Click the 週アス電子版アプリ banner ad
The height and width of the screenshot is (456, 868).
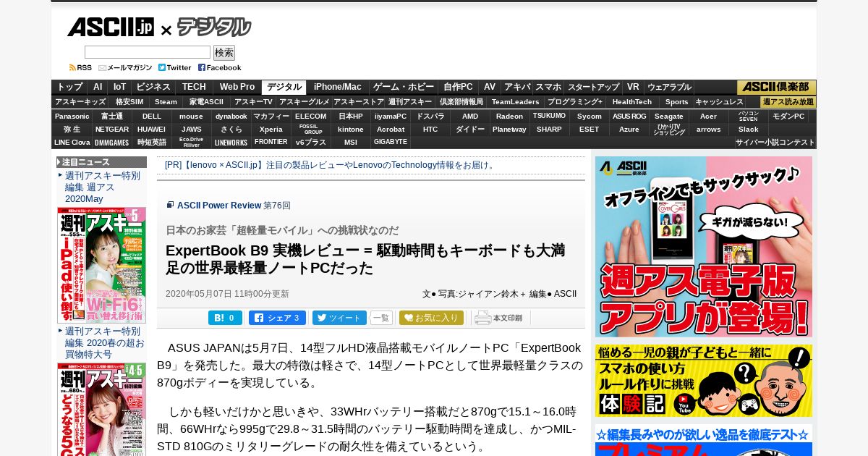click(x=704, y=247)
